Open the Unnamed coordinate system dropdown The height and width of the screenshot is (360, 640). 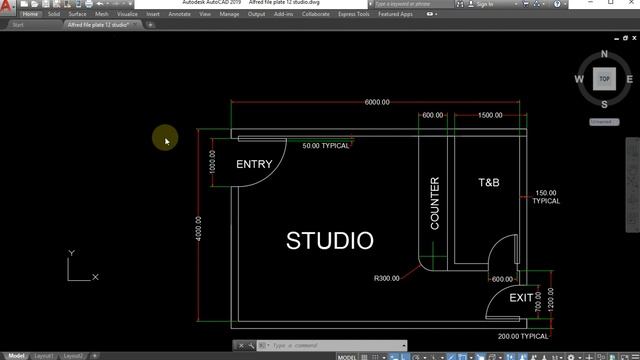click(604, 122)
